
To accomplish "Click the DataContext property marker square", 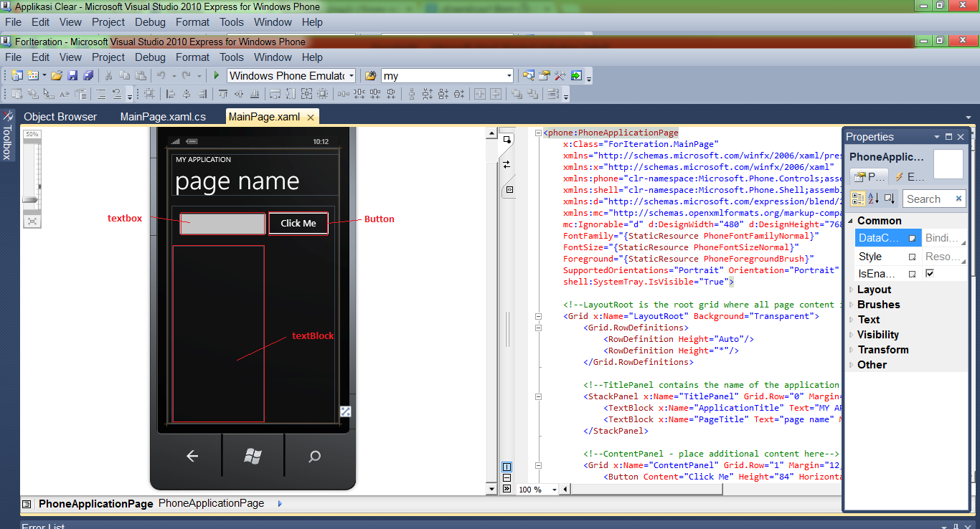I will [913, 238].
